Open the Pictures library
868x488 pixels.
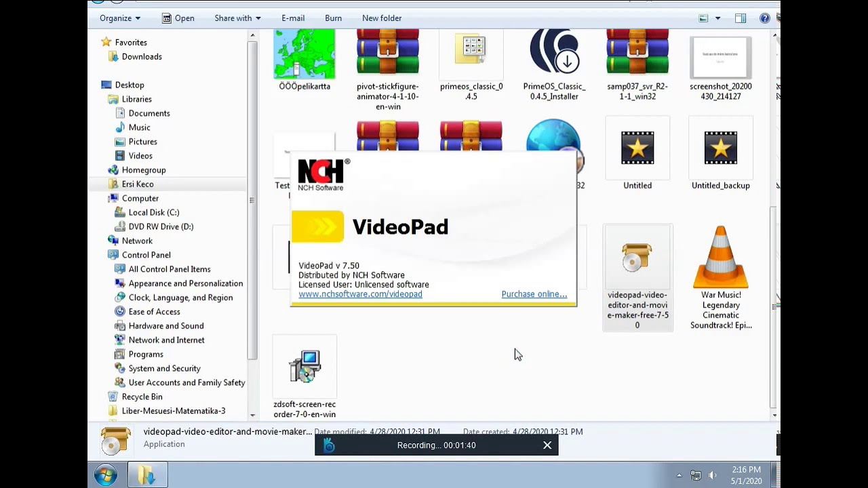(142, 142)
